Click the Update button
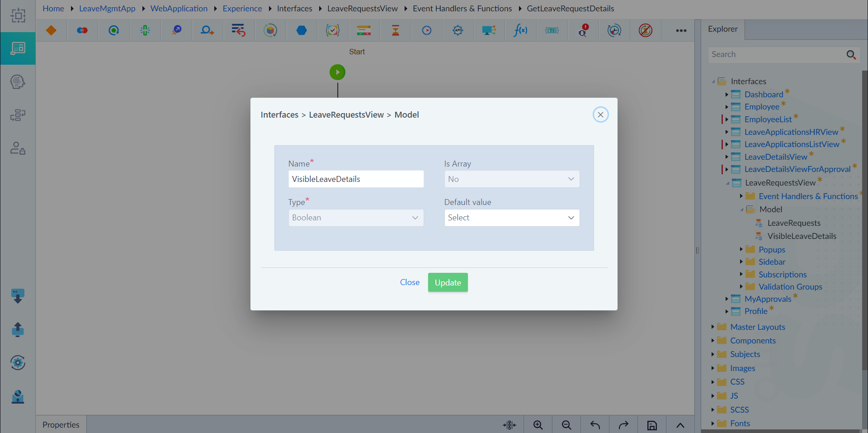868x433 pixels. (x=448, y=282)
